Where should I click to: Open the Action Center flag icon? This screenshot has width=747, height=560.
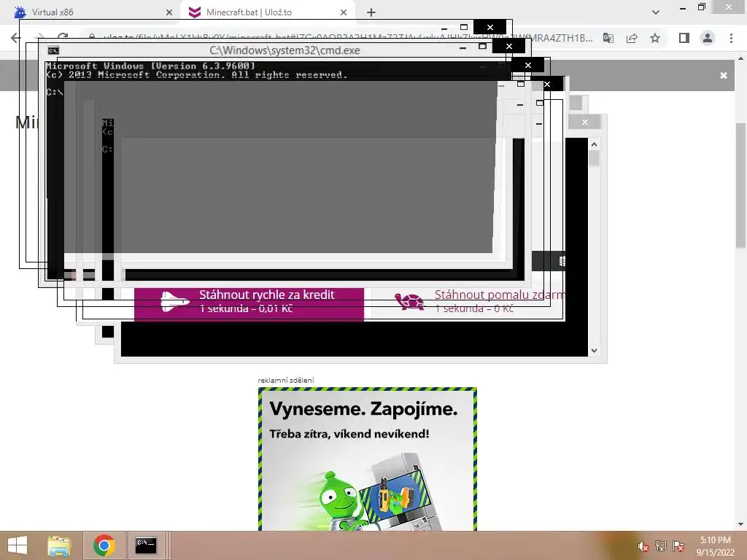678,546
